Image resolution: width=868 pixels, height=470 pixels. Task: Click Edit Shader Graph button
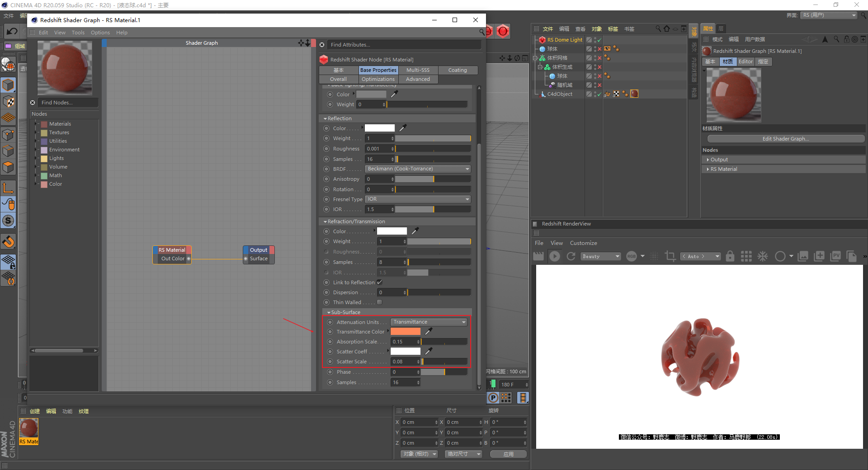click(786, 139)
